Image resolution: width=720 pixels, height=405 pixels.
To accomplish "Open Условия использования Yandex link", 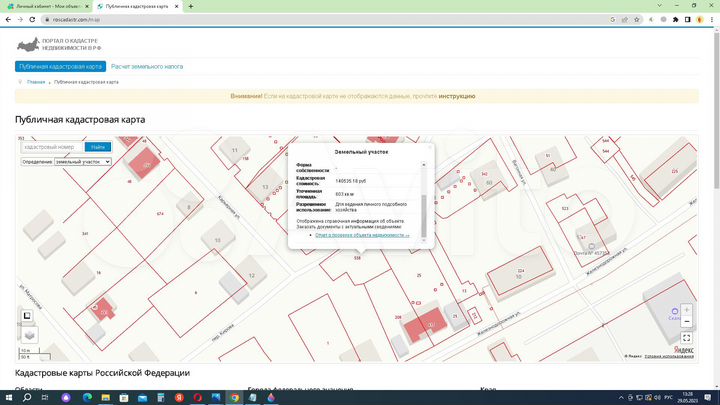I will (670, 354).
